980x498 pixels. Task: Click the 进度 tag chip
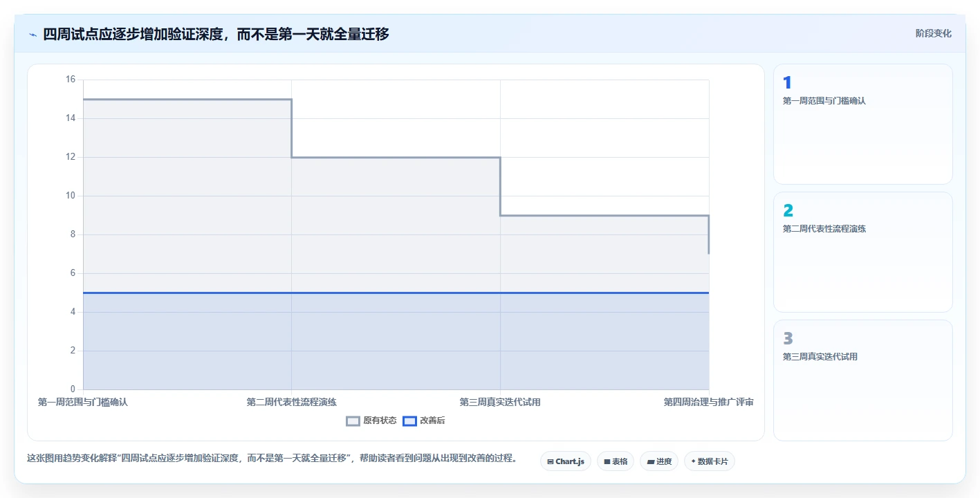[659, 461]
